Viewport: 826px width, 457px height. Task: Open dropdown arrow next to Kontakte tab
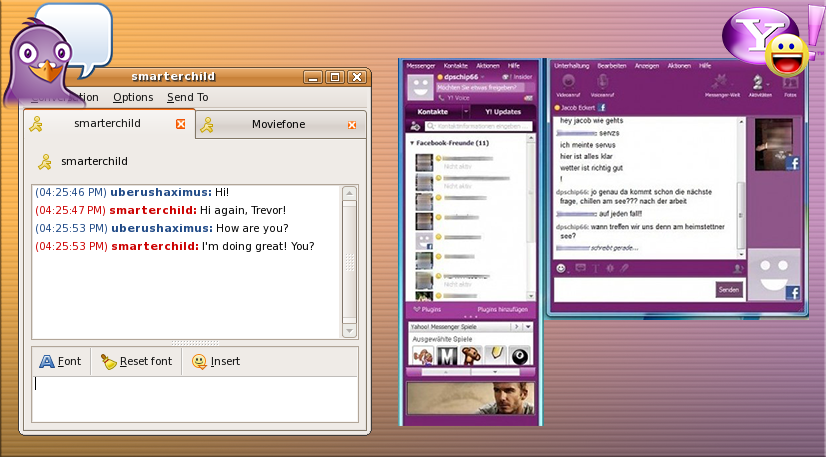(x=466, y=112)
